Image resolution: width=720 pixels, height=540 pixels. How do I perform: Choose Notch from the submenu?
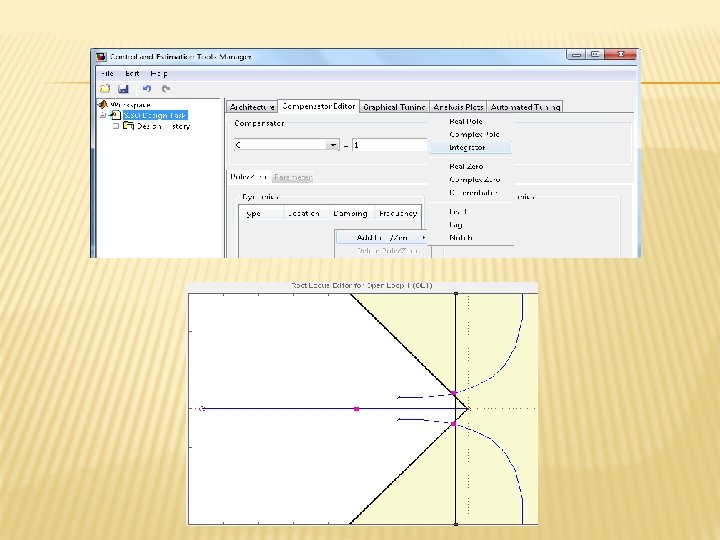(x=461, y=237)
